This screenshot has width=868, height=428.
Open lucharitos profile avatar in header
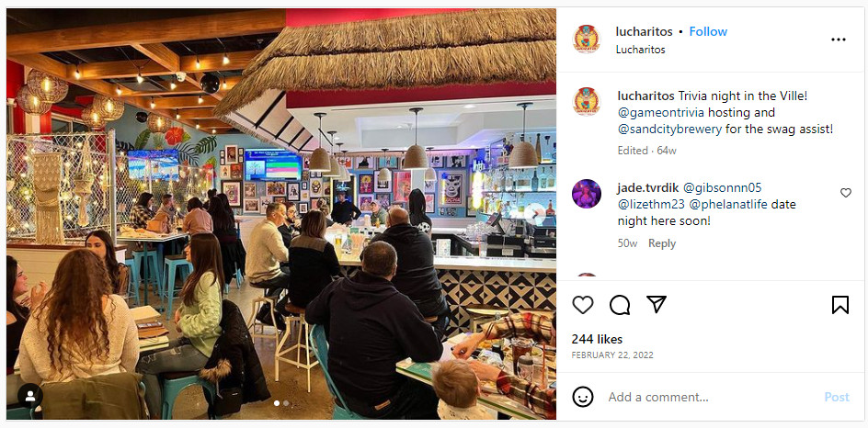[587, 39]
